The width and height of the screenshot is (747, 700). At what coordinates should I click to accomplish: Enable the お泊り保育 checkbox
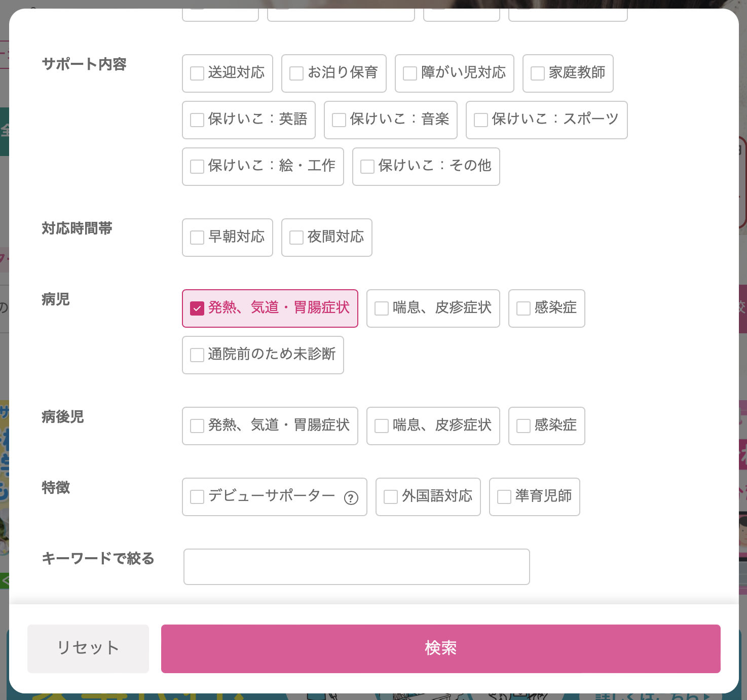(x=296, y=73)
